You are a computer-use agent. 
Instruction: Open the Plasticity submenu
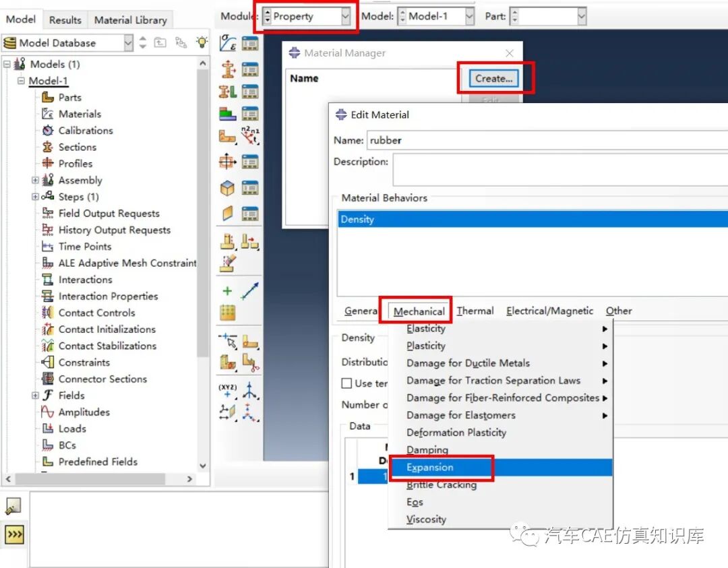500,346
